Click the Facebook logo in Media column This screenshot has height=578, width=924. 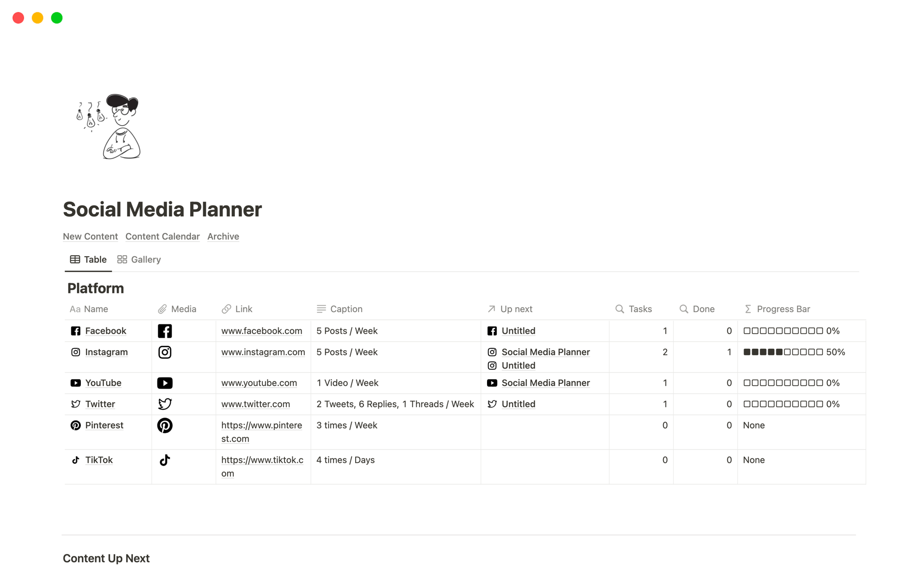pyautogui.click(x=165, y=331)
